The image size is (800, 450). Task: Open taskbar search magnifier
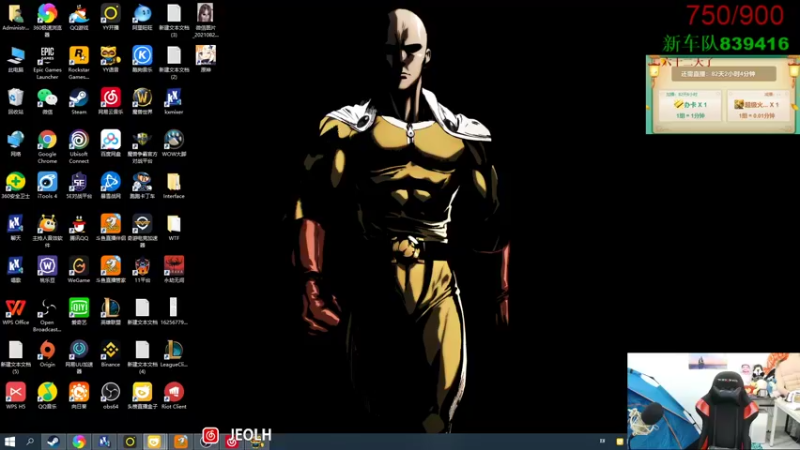tap(30, 442)
